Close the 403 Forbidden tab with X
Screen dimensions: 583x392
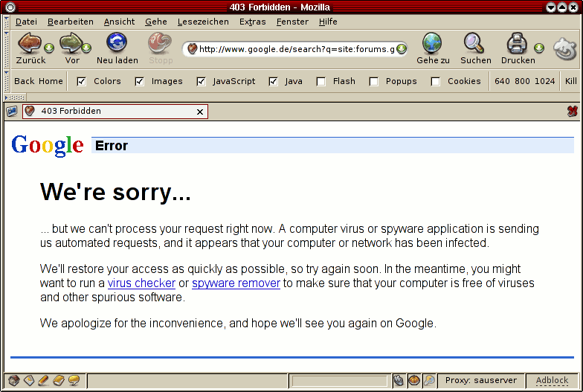pyautogui.click(x=199, y=112)
